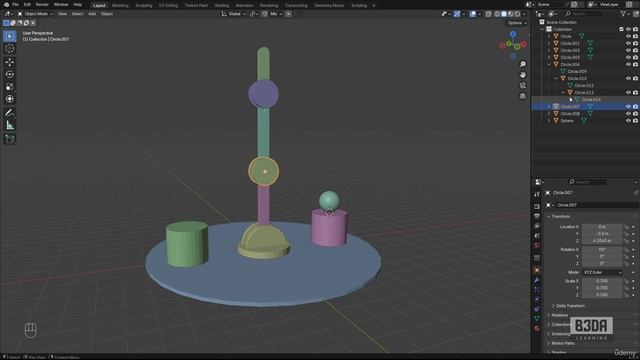Select the Annotate tool
The image size is (640, 360).
click(10, 113)
